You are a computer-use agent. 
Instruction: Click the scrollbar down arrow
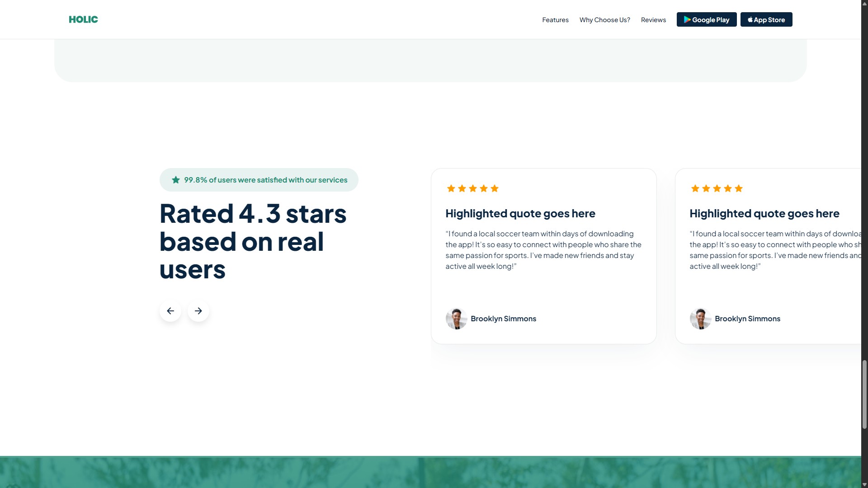tap(864, 484)
